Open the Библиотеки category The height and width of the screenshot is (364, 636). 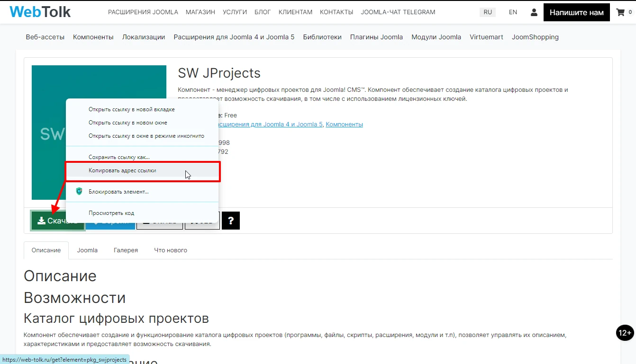point(322,37)
